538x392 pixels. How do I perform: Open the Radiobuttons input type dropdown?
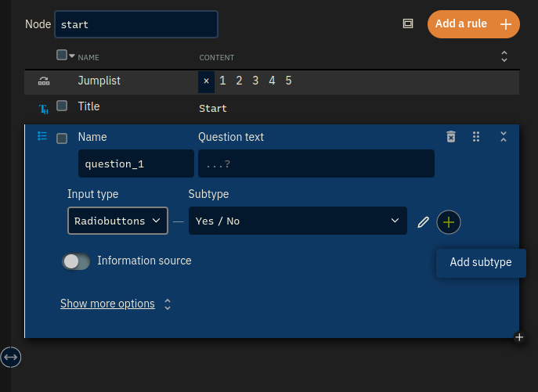point(117,221)
